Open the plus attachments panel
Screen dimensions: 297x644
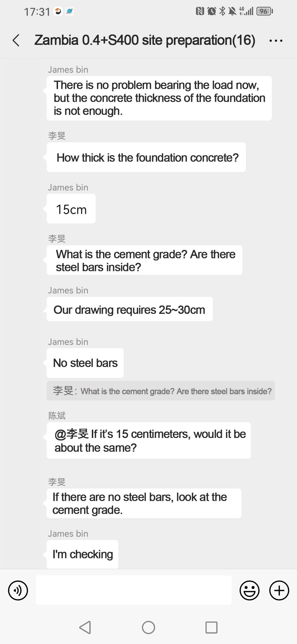point(279,590)
